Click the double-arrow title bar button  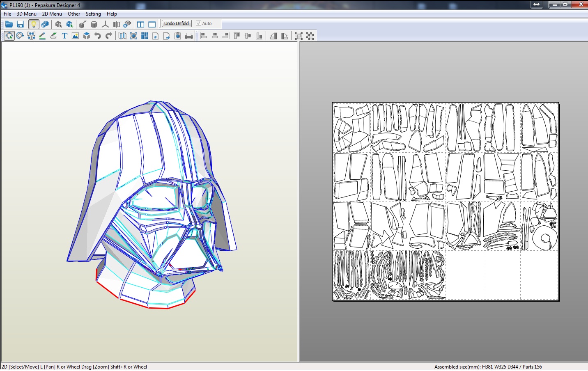536,5
